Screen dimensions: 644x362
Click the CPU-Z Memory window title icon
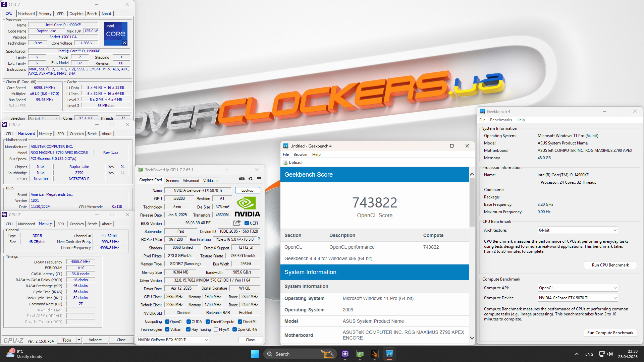click(x=4, y=215)
